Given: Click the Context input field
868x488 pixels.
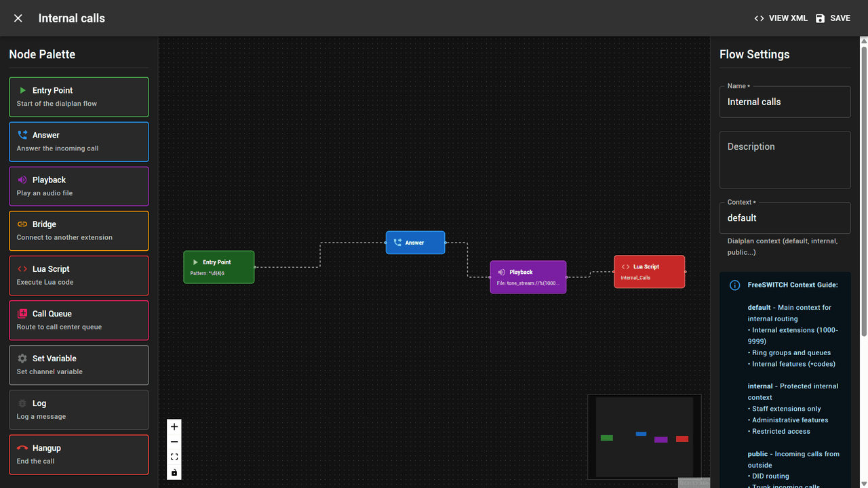Looking at the screenshot, I should pyautogui.click(x=785, y=218).
